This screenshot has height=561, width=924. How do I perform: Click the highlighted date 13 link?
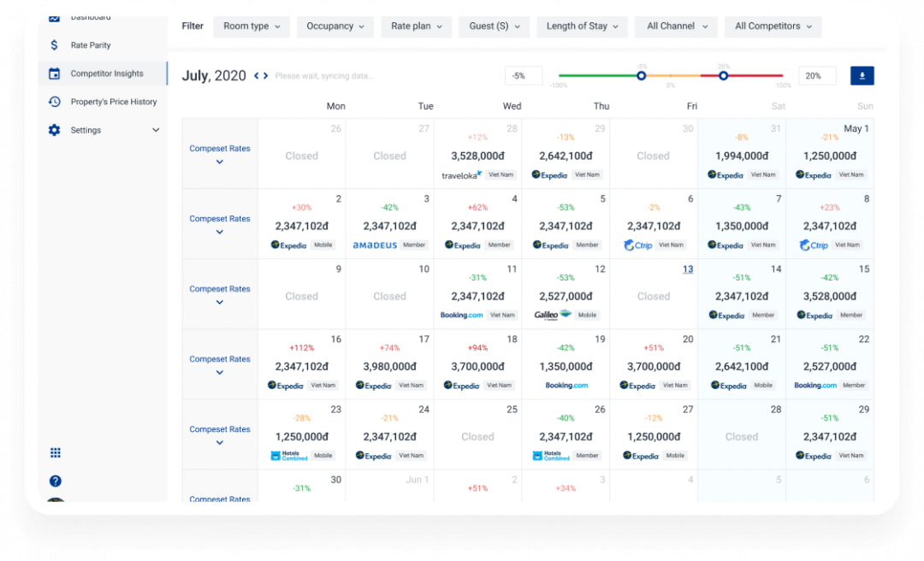688,269
